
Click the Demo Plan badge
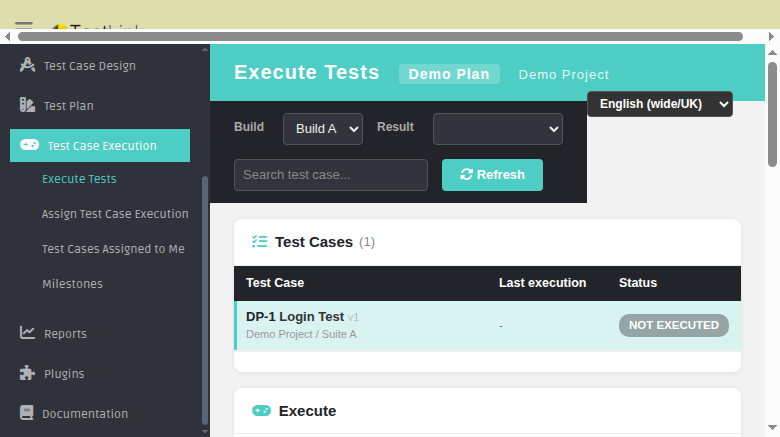[x=449, y=74]
